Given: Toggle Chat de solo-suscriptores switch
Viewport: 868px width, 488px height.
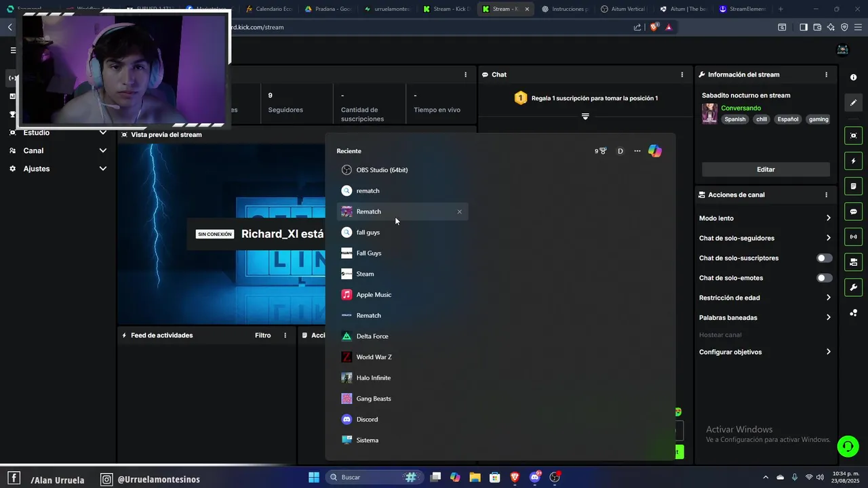Looking at the screenshot, I should (824, 258).
